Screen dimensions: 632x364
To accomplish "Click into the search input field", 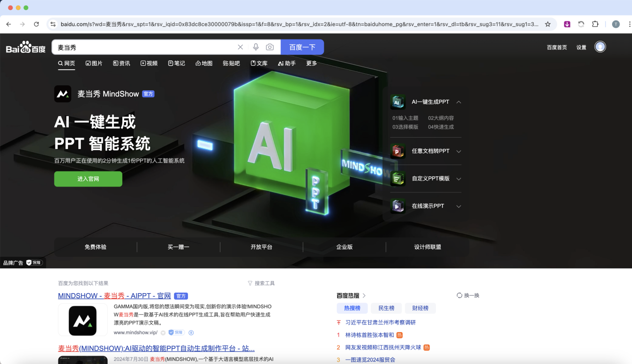I will tap(145, 47).
